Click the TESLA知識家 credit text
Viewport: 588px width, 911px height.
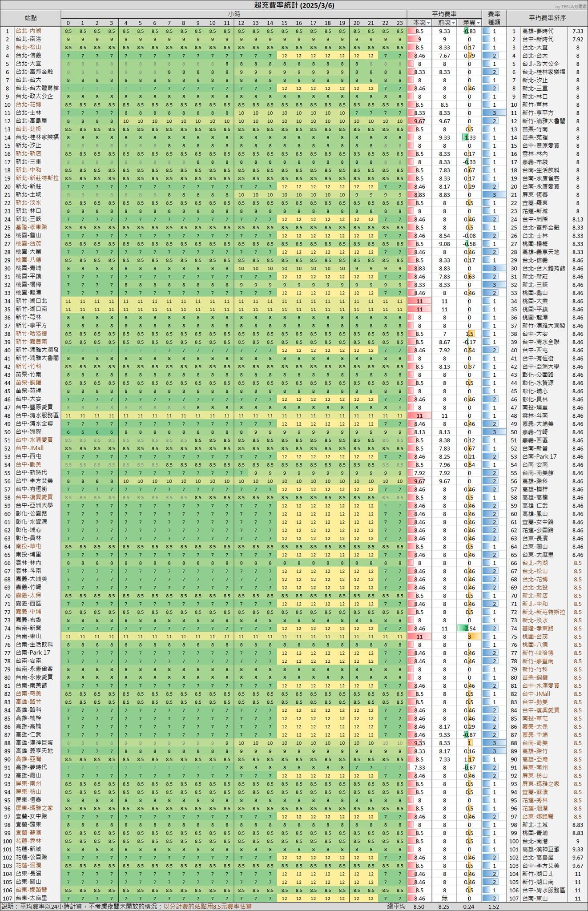(x=570, y=6)
